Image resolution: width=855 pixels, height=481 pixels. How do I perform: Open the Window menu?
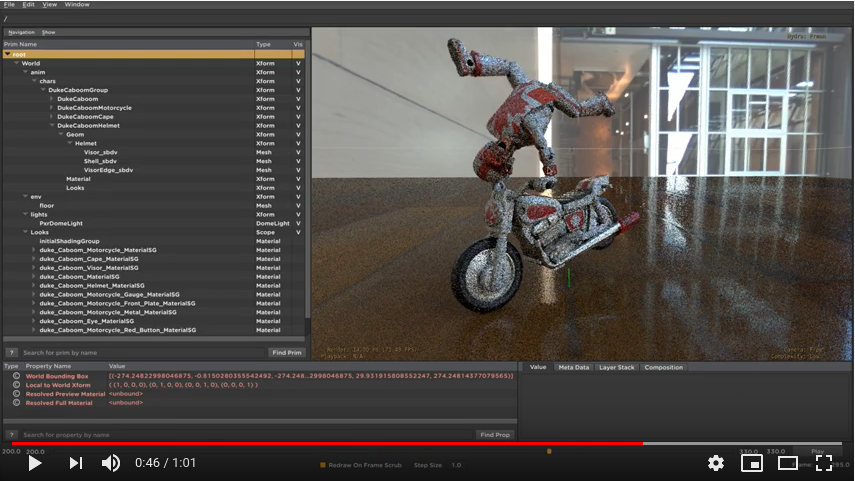tap(77, 4)
